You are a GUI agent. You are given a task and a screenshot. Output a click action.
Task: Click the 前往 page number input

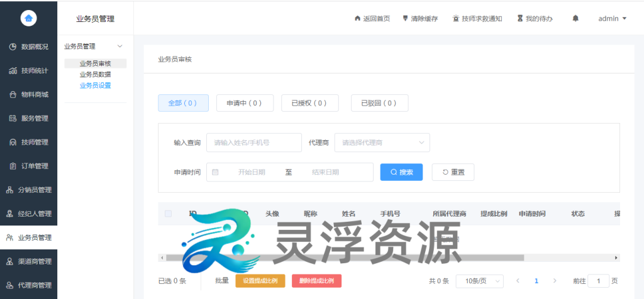599,281
